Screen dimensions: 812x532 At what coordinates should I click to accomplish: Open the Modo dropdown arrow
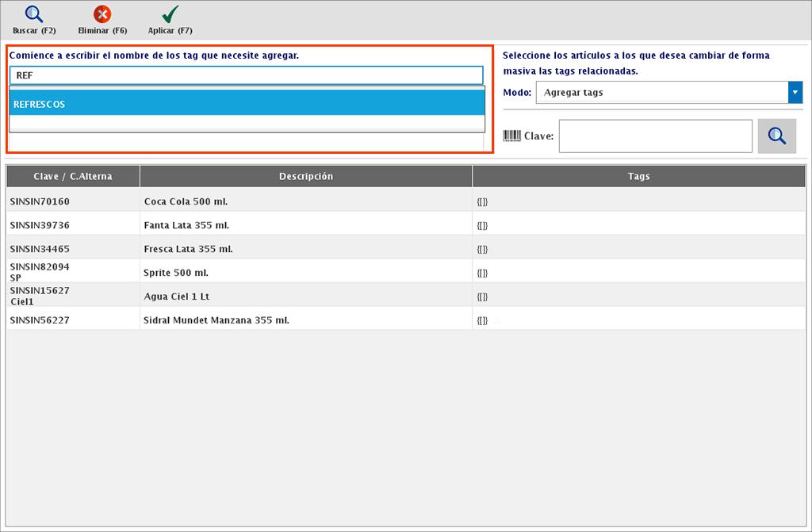point(795,93)
